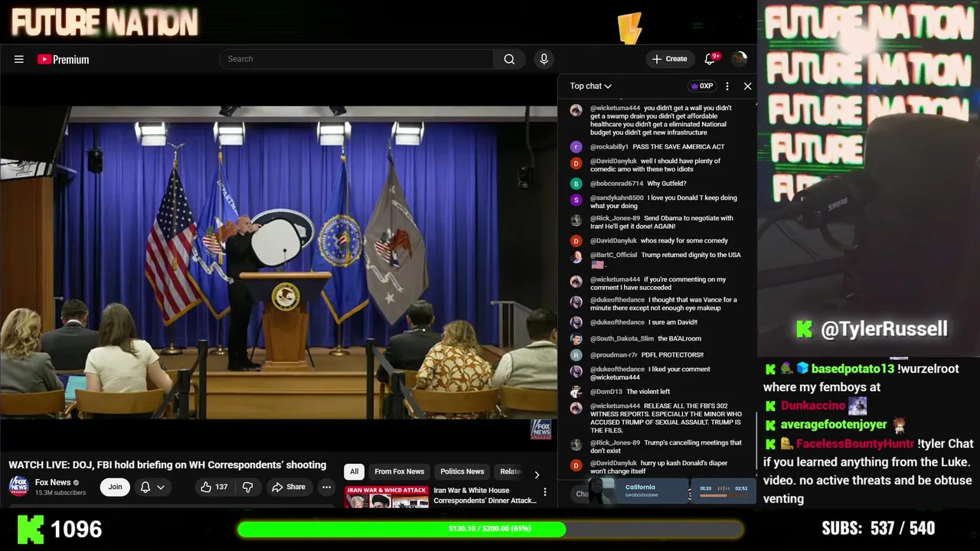Screen dimensions: 980x551
Task: Select the All filter chip
Action: coord(354,471)
